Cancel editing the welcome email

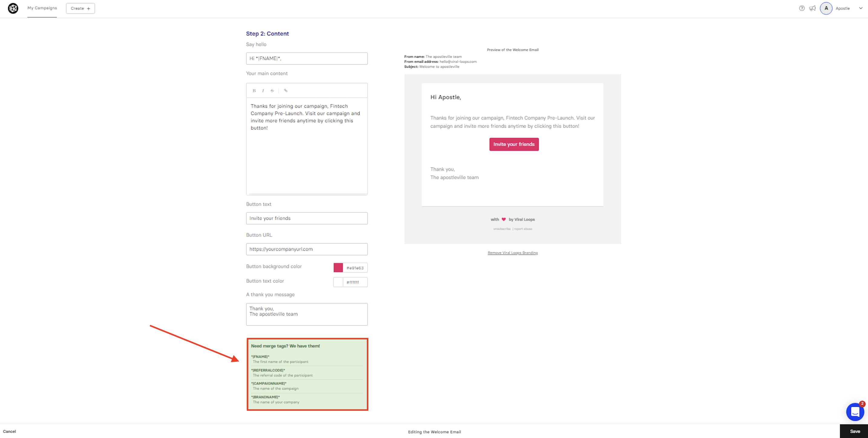[9, 431]
